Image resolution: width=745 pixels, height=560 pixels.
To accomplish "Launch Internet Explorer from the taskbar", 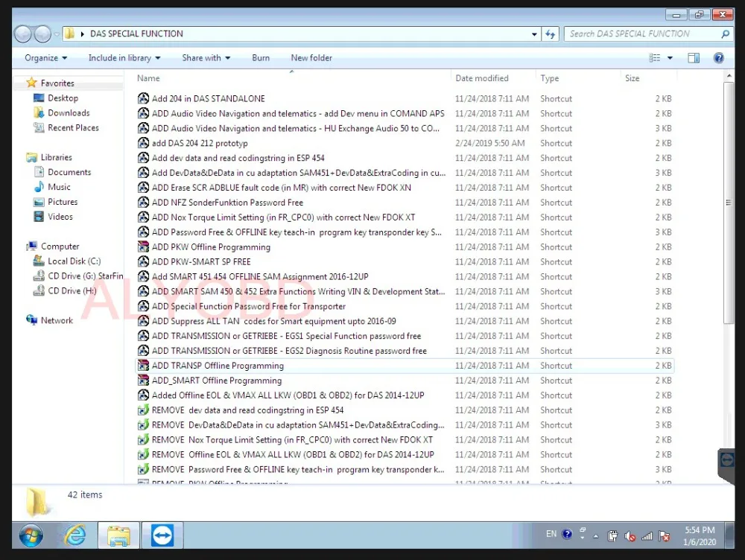I will (75, 535).
